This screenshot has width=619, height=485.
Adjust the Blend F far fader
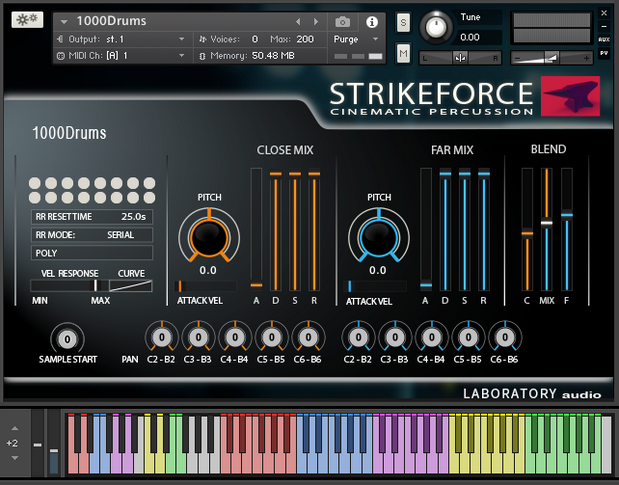[x=567, y=230]
